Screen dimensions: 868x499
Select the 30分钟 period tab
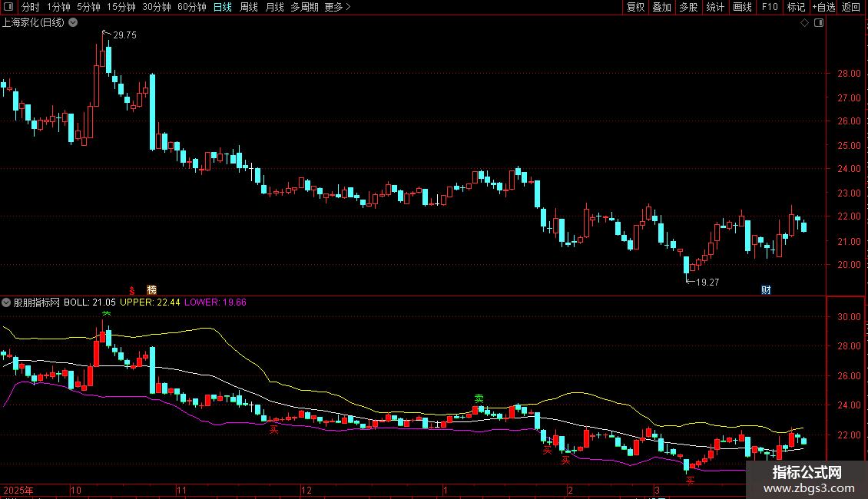(x=157, y=7)
